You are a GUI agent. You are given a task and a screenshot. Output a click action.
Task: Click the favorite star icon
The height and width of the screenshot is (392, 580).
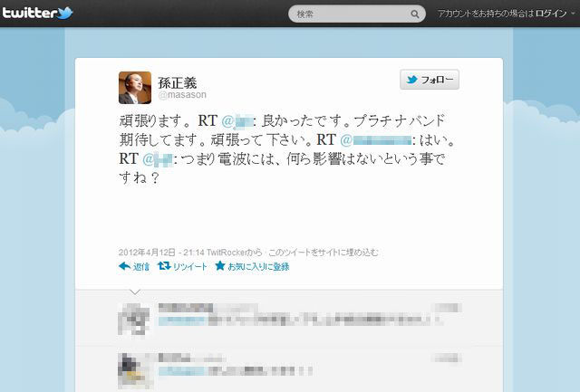tap(220, 265)
